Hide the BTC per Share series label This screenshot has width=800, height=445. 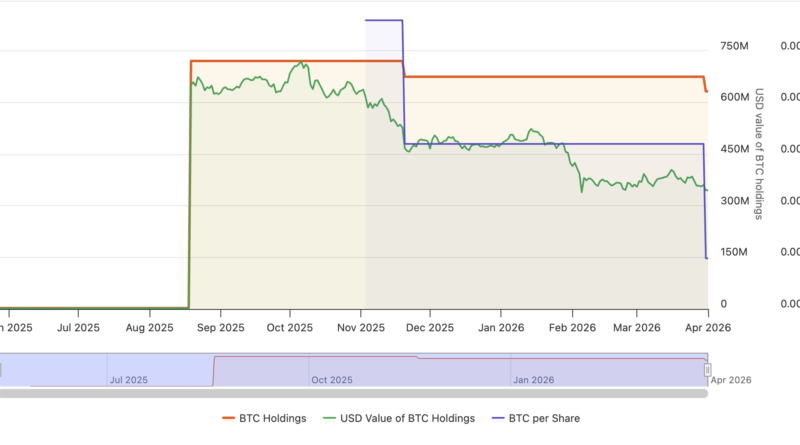(x=545, y=418)
